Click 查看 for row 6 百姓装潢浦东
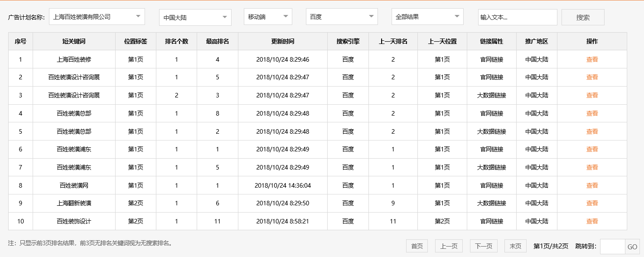The image size is (644, 257). click(x=592, y=149)
